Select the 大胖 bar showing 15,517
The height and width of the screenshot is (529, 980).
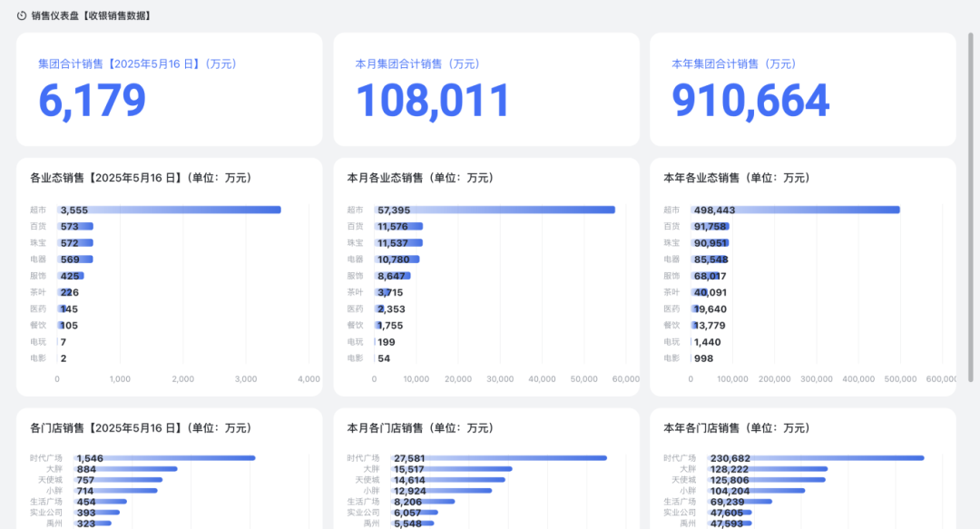tap(451, 469)
